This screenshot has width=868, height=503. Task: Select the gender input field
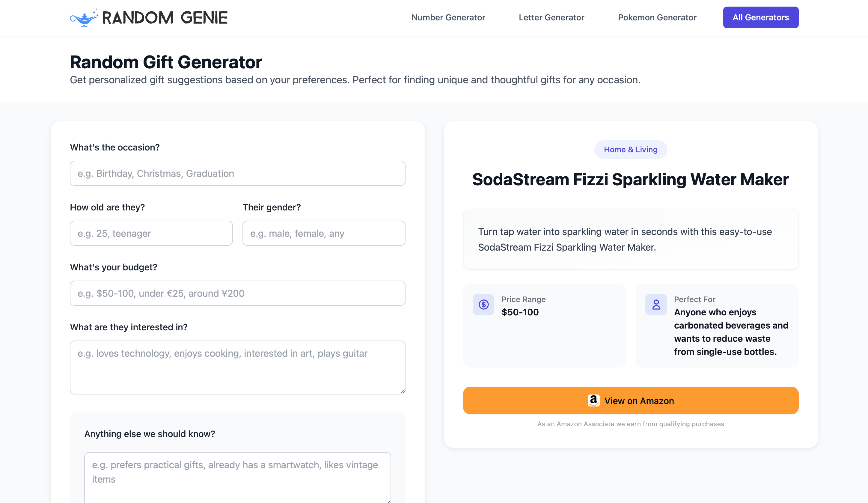323,233
